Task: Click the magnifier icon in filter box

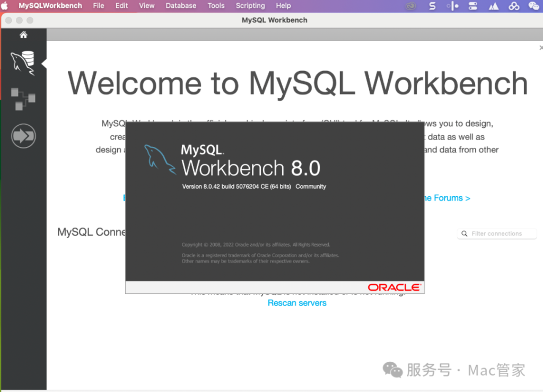Action: coord(465,234)
